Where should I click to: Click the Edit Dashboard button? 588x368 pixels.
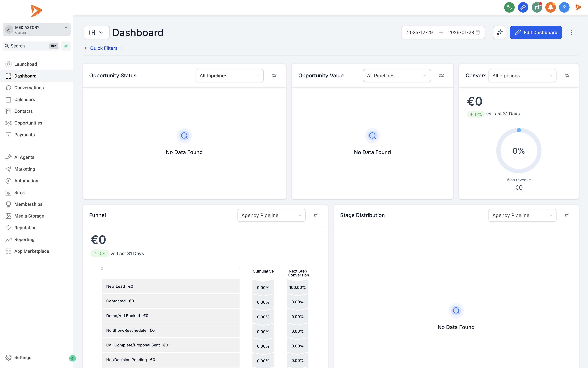click(536, 32)
